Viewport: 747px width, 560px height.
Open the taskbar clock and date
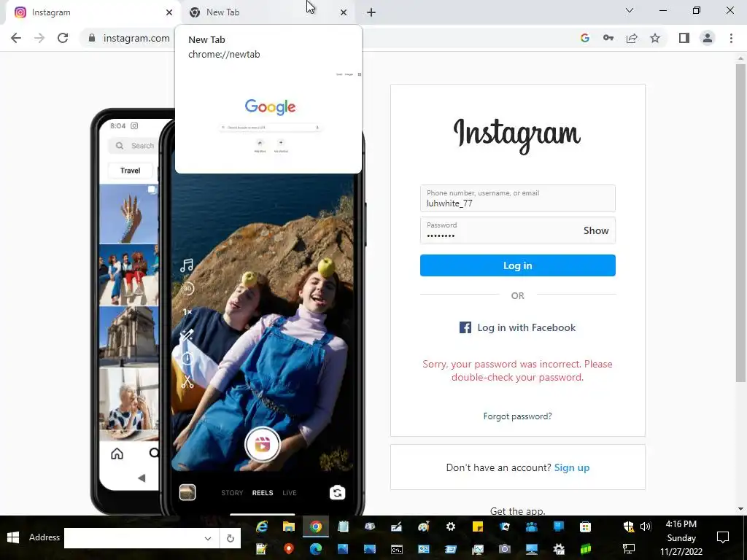click(681, 538)
